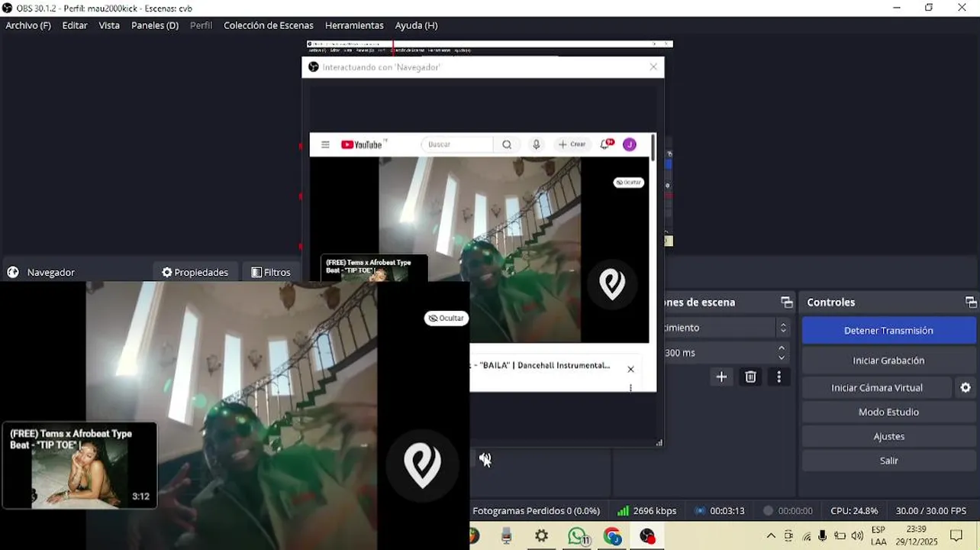Click the YouTube search magnifier button
The width and height of the screenshot is (980, 550).
click(507, 144)
